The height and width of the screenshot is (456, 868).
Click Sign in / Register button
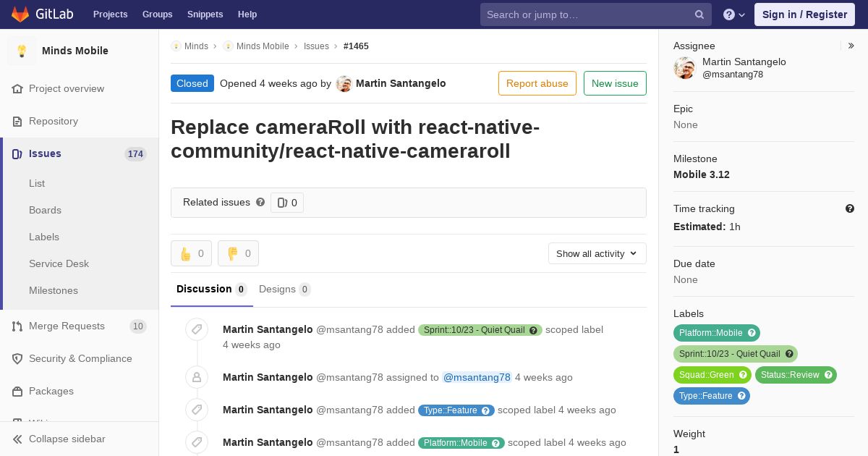804,14
